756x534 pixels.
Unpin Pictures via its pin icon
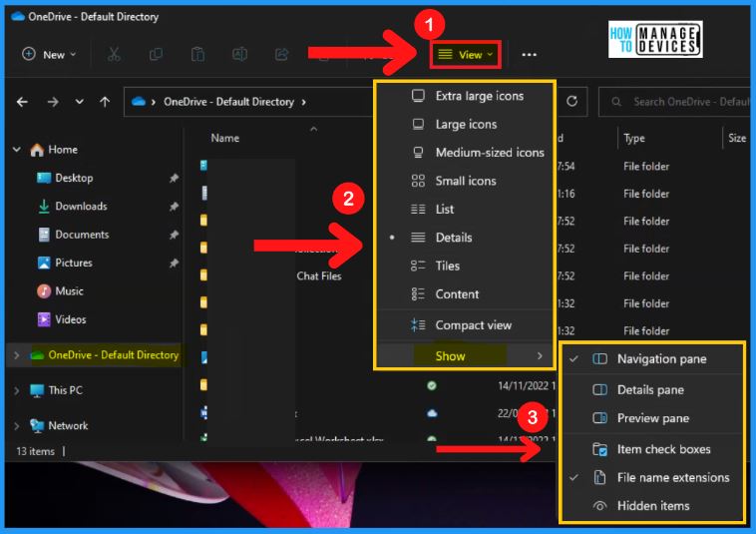click(x=174, y=264)
